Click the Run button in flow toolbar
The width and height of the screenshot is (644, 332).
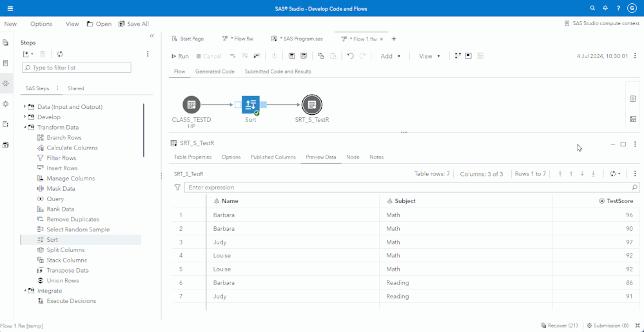coord(180,56)
